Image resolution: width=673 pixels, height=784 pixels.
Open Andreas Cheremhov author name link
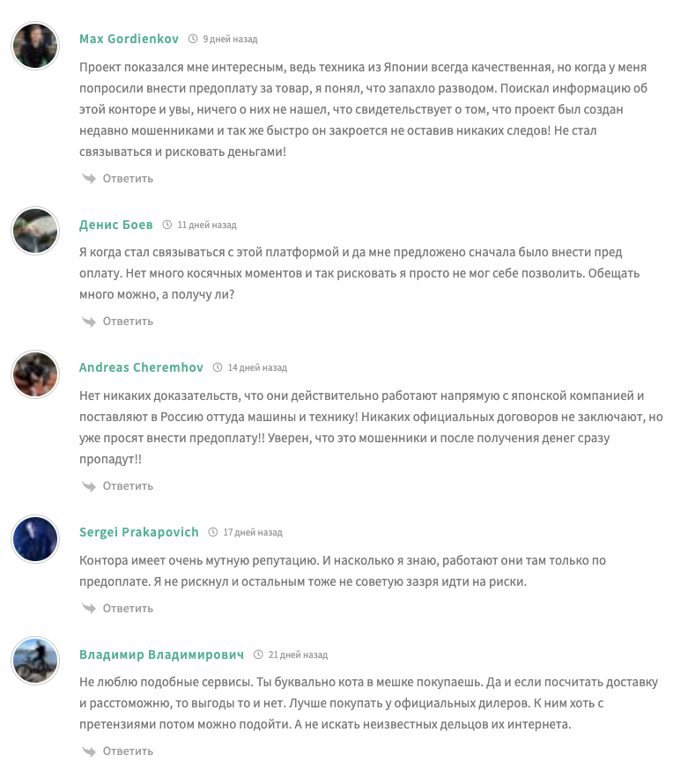(141, 367)
